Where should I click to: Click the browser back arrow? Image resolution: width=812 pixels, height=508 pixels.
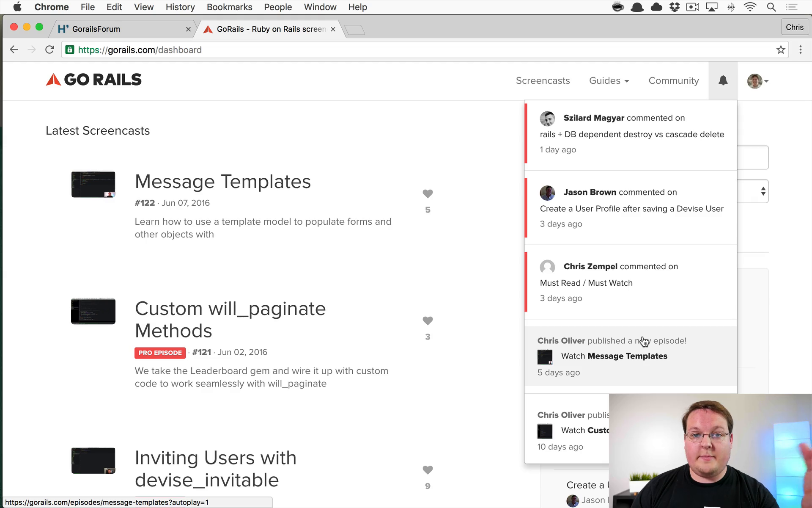(14, 50)
